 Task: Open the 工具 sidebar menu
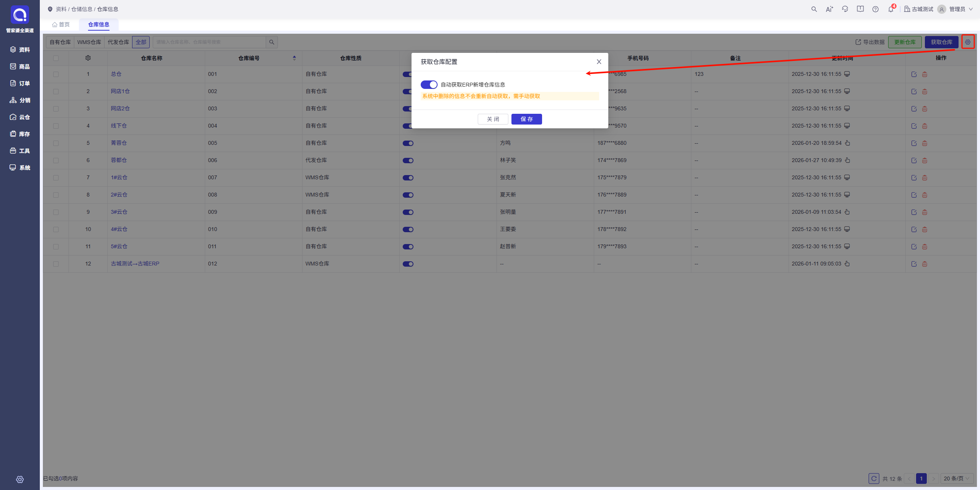tap(20, 151)
